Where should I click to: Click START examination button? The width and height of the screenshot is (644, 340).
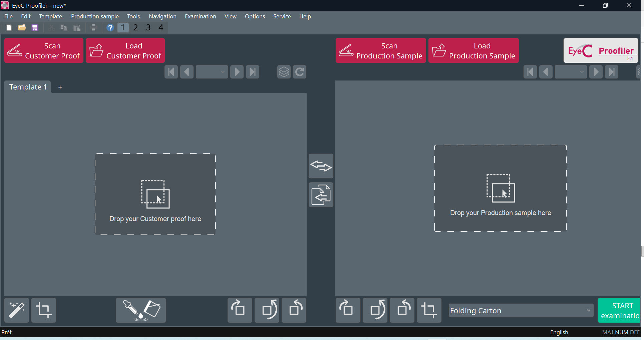(x=619, y=310)
